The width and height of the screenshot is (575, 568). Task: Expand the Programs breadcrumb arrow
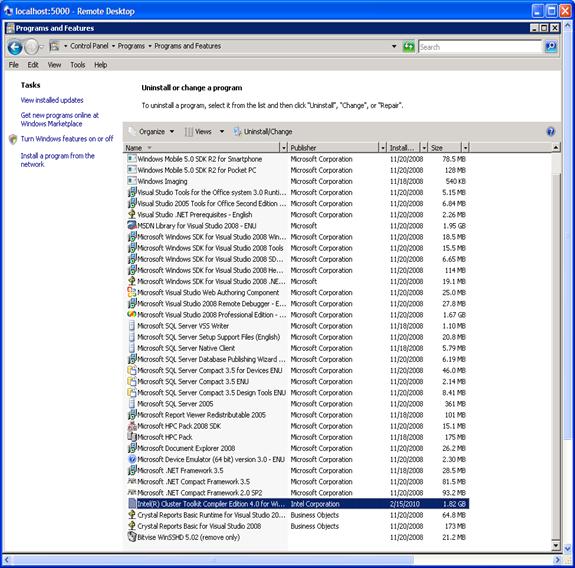pos(150,46)
